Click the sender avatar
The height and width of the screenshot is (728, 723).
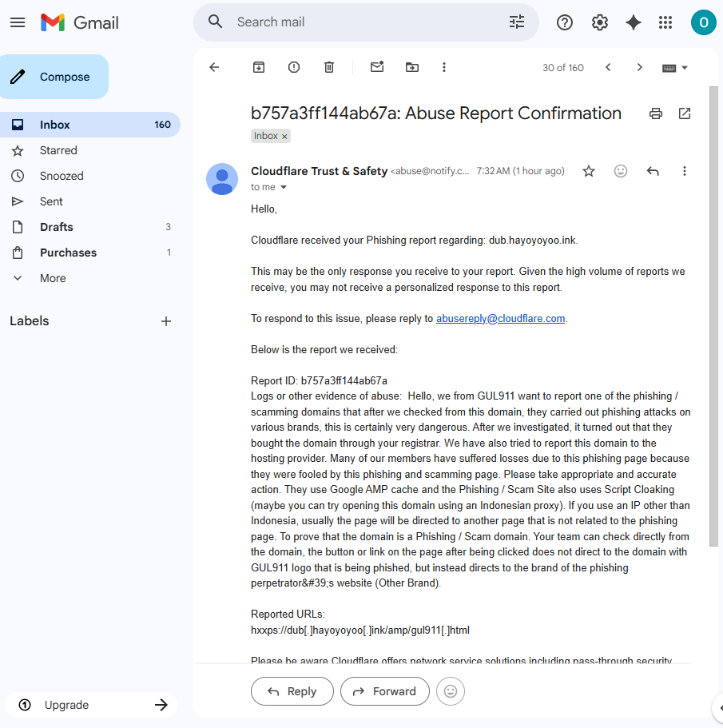click(222, 179)
